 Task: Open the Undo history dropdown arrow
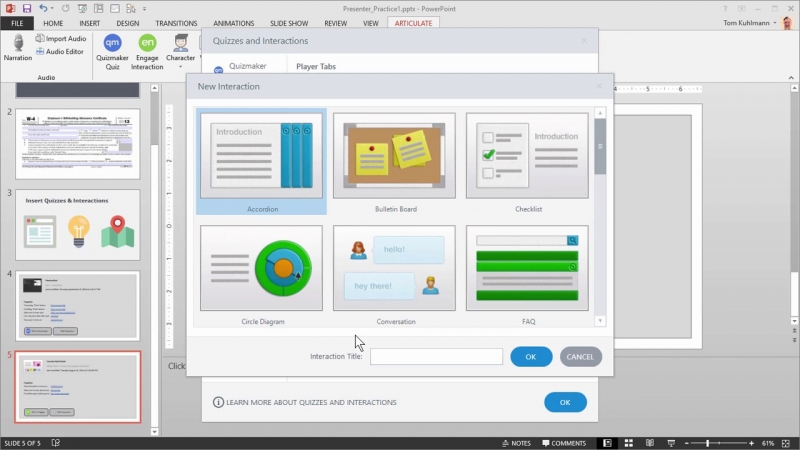[52, 8]
